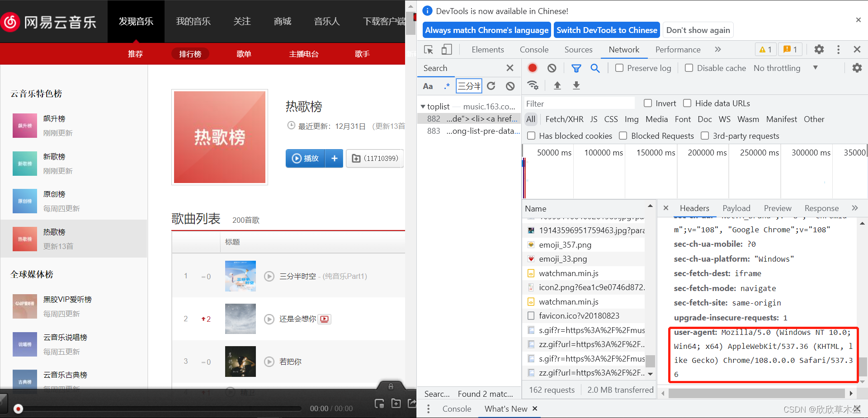Open the Payload tab of the request
The width and height of the screenshot is (868, 418).
coord(736,208)
